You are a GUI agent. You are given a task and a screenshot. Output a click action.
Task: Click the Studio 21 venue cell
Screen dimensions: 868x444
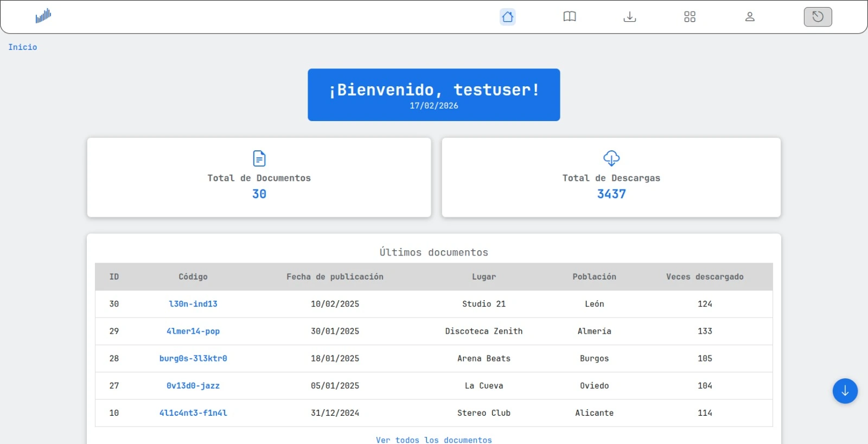click(x=484, y=304)
